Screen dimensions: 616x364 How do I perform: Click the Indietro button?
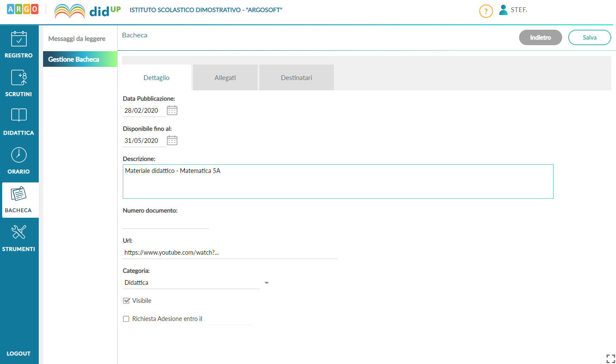(x=541, y=37)
